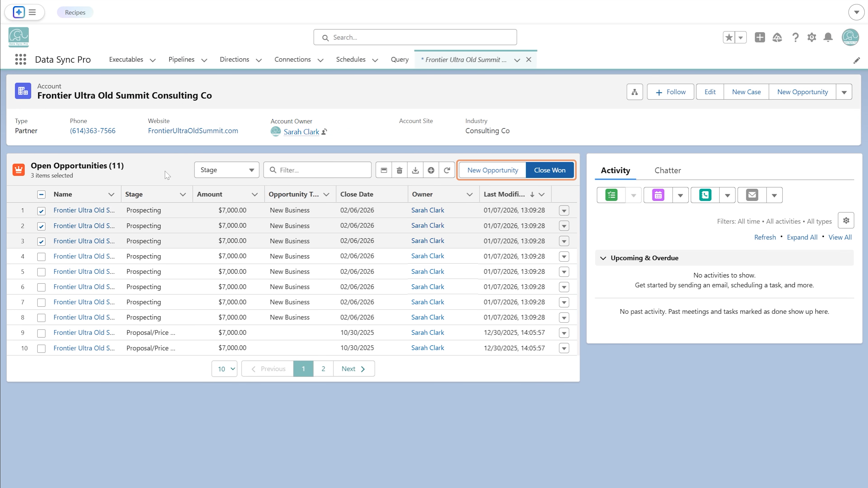The image size is (868, 488).
Task: Open more account actions dropdown
Action: click(844, 92)
